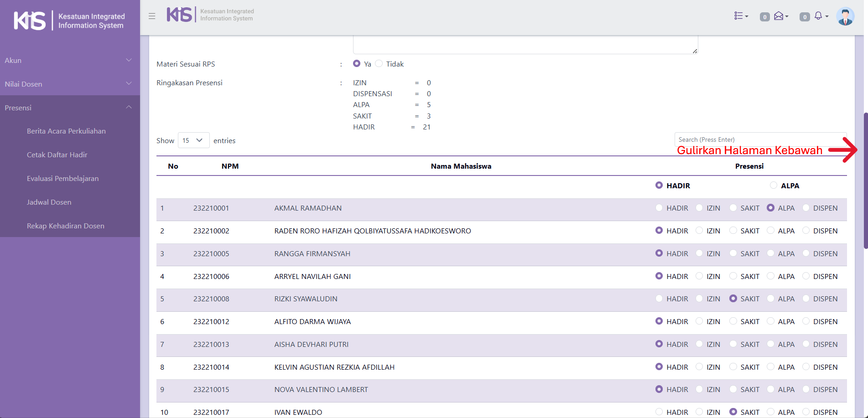Expand the Nilai Dosen sidebar menu

pyautogui.click(x=68, y=84)
